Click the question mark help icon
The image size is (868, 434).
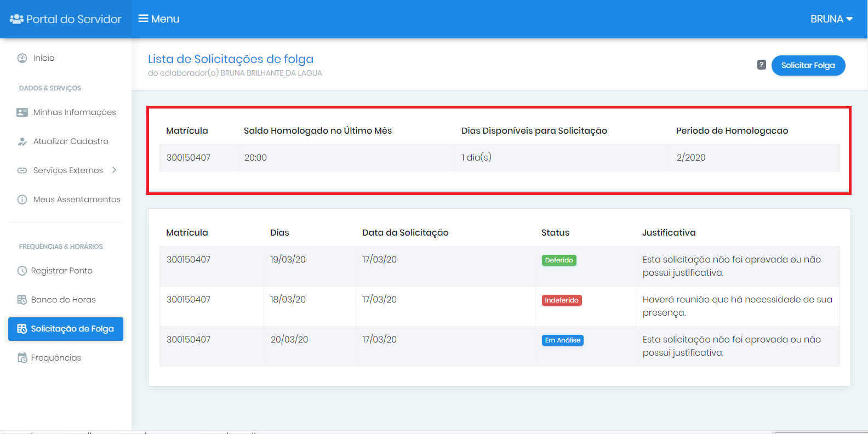click(x=762, y=65)
